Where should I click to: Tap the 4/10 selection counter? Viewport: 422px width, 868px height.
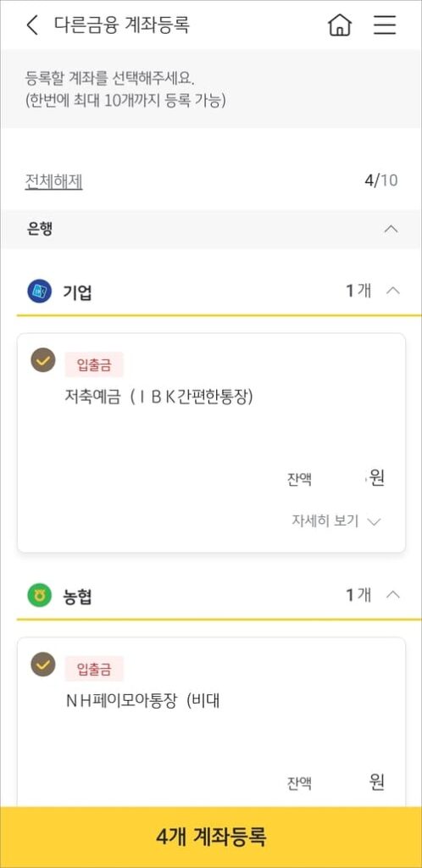point(381,181)
